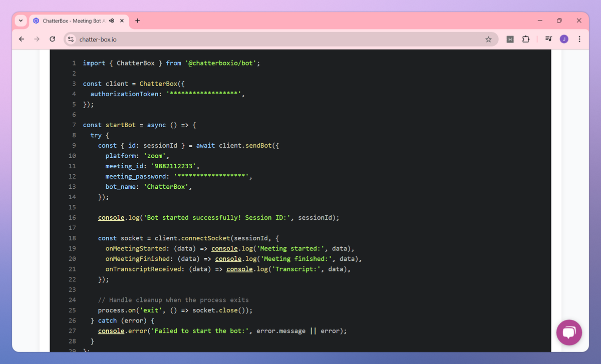
Task: Click line number 14 in the gutter
Action: pyautogui.click(x=72, y=197)
